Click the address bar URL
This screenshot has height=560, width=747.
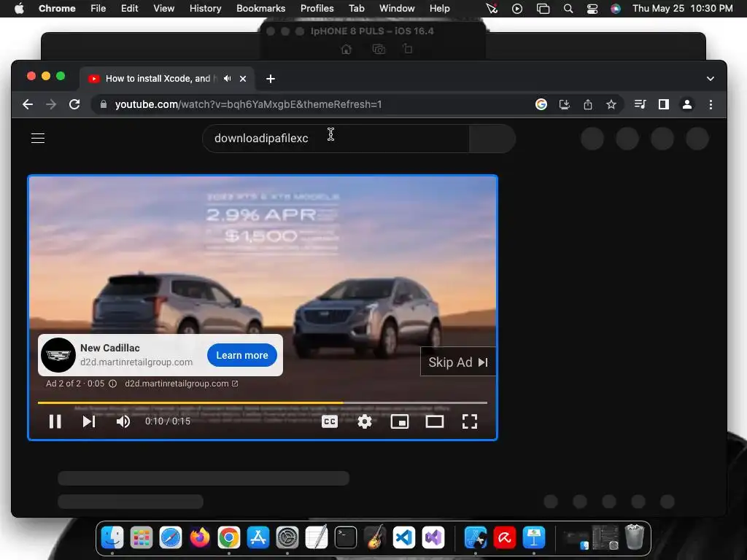(x=248, y=104)
